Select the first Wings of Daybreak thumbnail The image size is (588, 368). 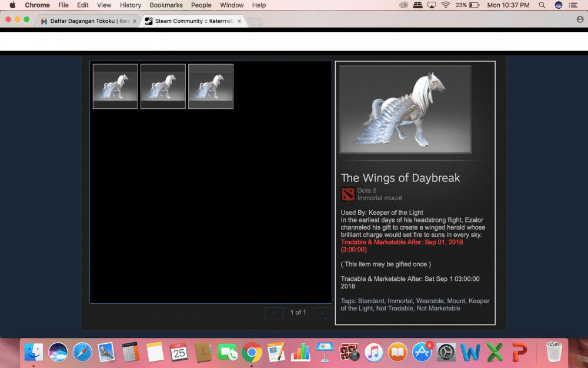pos(115,87)
